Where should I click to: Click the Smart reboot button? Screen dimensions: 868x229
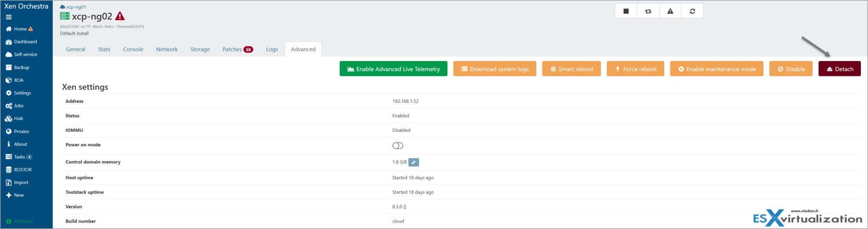pyautogui.click(x=571, y=69)
